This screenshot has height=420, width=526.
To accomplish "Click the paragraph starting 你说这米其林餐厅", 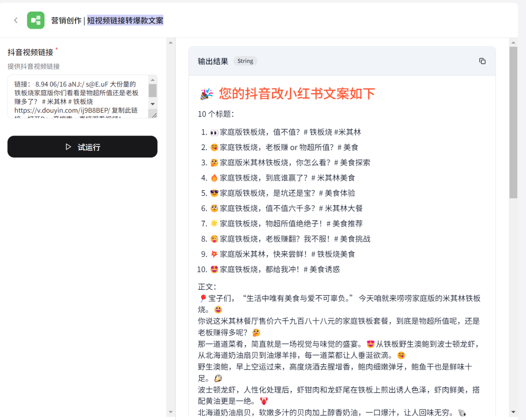I will click(339, 326).
